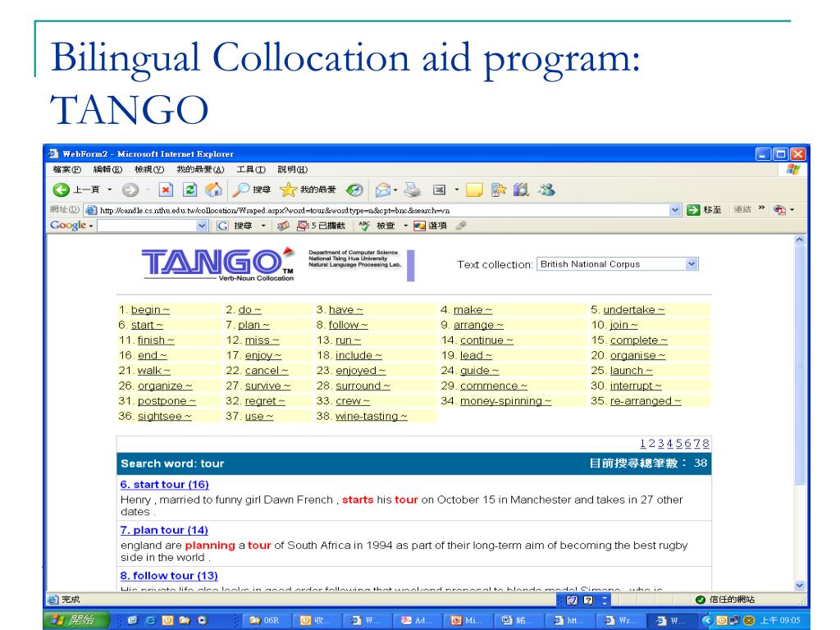Click the Google toolbar pencil highlighter icon
The width and height of the screenshot is (840, 630).
pyautogui.click(x=461, y=226)
